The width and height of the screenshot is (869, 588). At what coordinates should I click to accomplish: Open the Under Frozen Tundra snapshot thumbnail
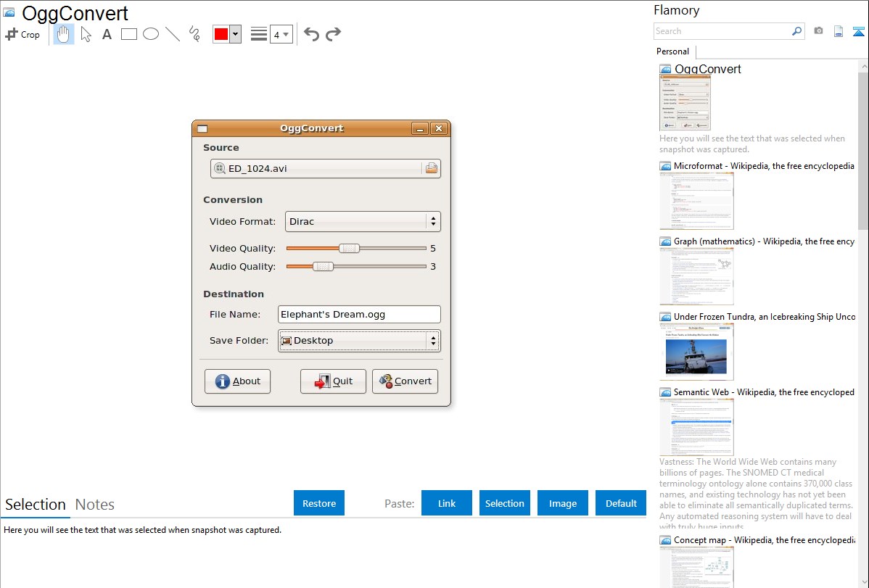pyautogui.click(x=696, y=352)
